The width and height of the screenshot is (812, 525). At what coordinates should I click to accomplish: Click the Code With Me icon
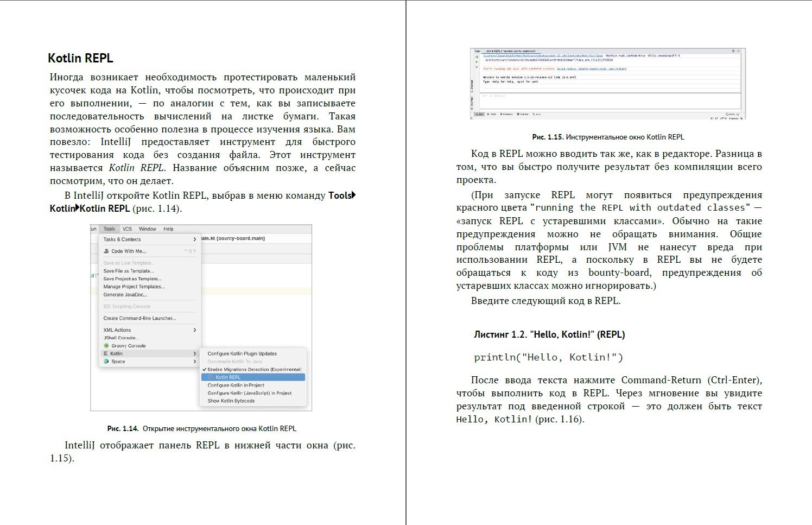pos(106,251)
